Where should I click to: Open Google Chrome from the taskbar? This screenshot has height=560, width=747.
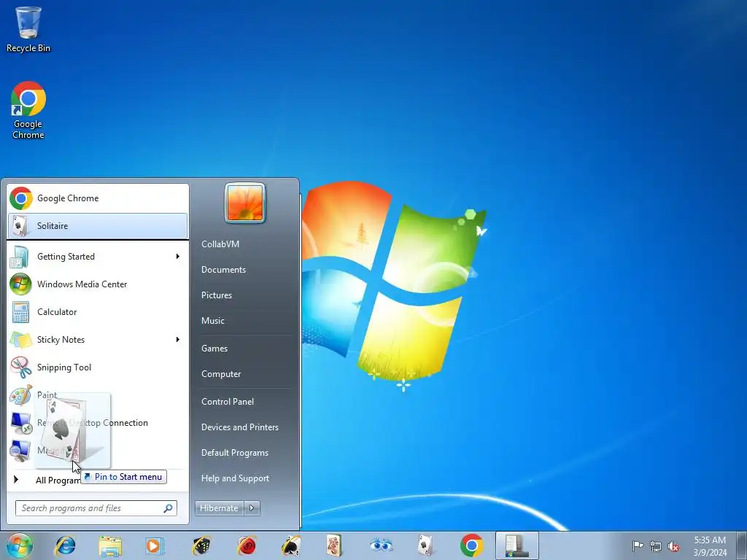472,545
